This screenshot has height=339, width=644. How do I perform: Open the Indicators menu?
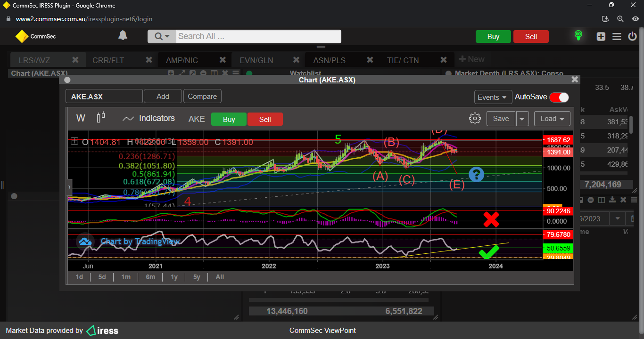pos(149,118)
